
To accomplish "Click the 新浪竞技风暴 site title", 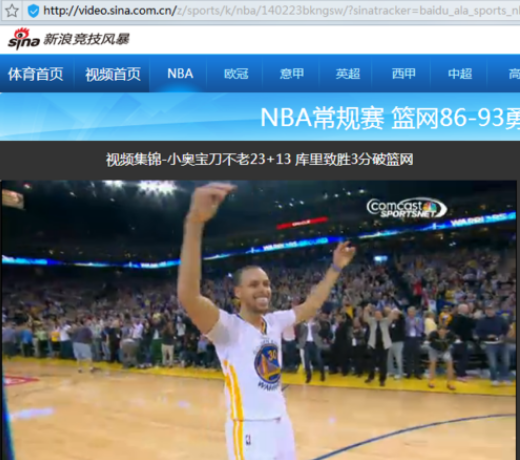I will click(x=86, y=39).
